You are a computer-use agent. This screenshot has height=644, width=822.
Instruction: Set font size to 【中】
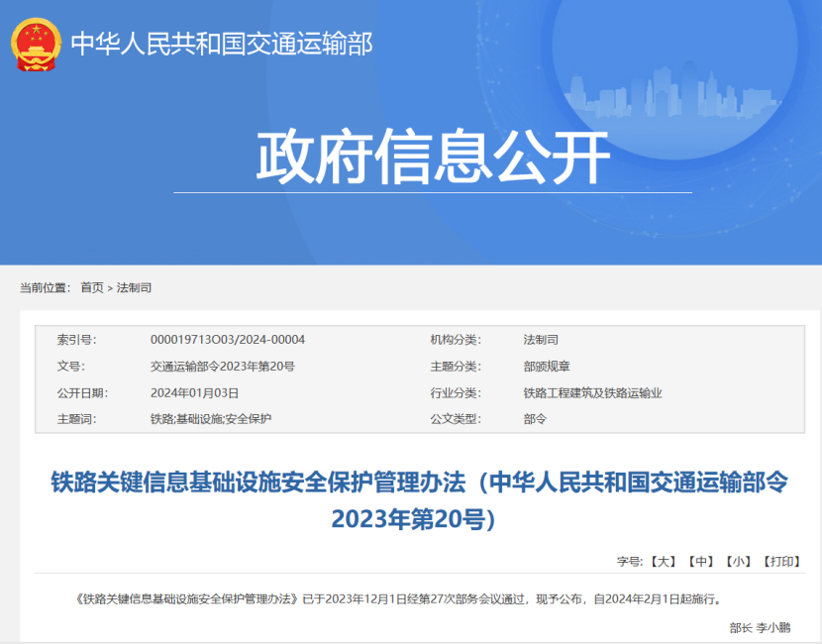[x=701, y=562]
